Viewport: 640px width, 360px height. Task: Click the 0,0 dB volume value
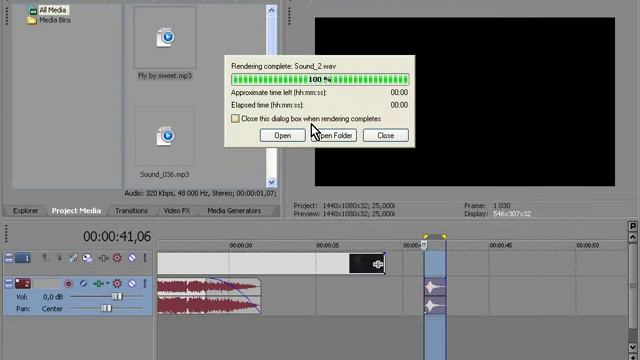click(x=53, y=297)
